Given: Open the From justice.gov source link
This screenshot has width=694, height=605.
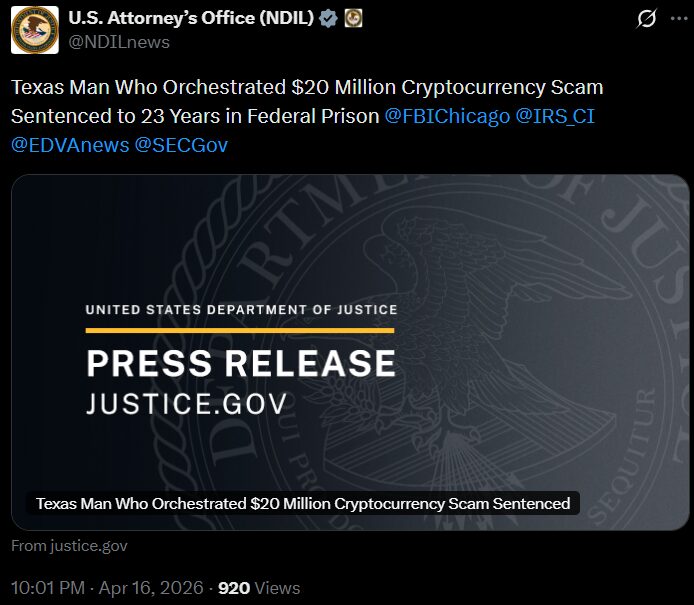Looking at the screenshot, I should point(69,546).
